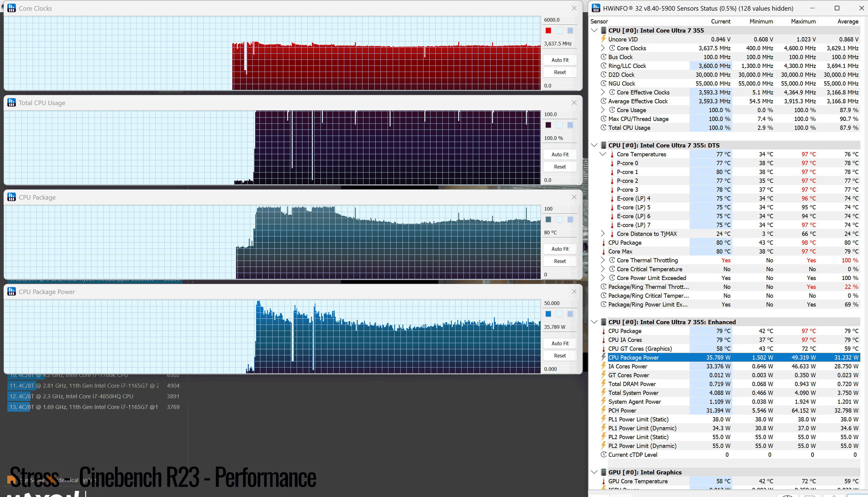Click the clock icon beside Bus Clock
Image resolution: width=868 pixels, height=497 pixels.
(603, 57)
